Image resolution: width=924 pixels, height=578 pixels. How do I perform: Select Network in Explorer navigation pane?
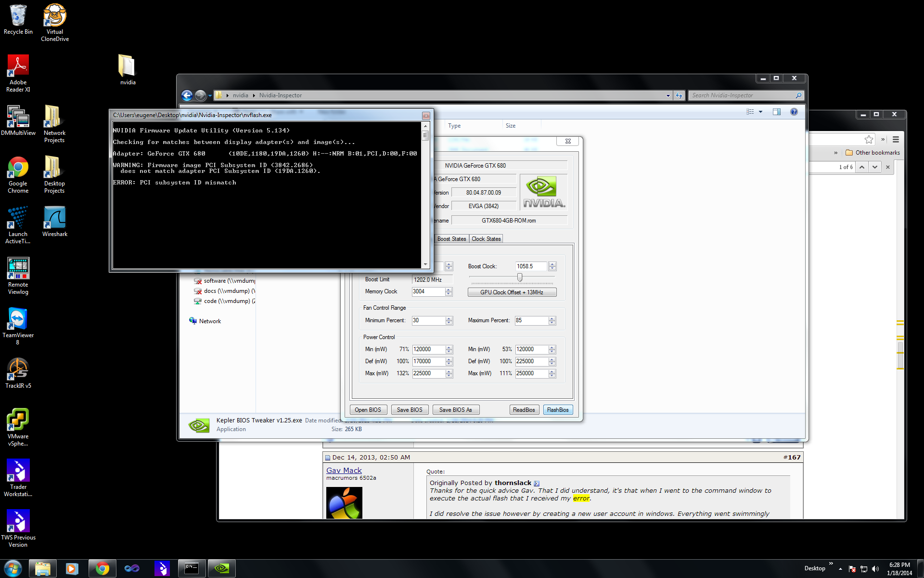[x=205, y=321]
